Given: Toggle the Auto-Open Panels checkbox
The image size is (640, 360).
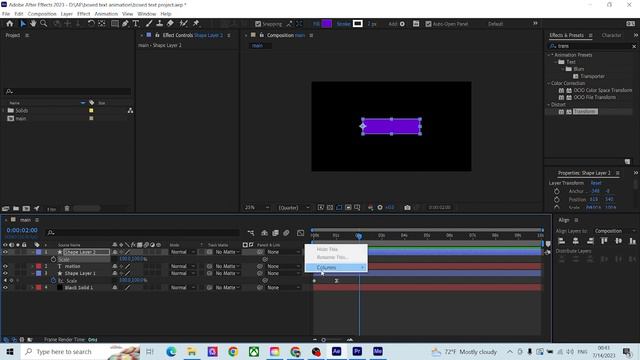Looking at the screenshot, I should point(428,24).
